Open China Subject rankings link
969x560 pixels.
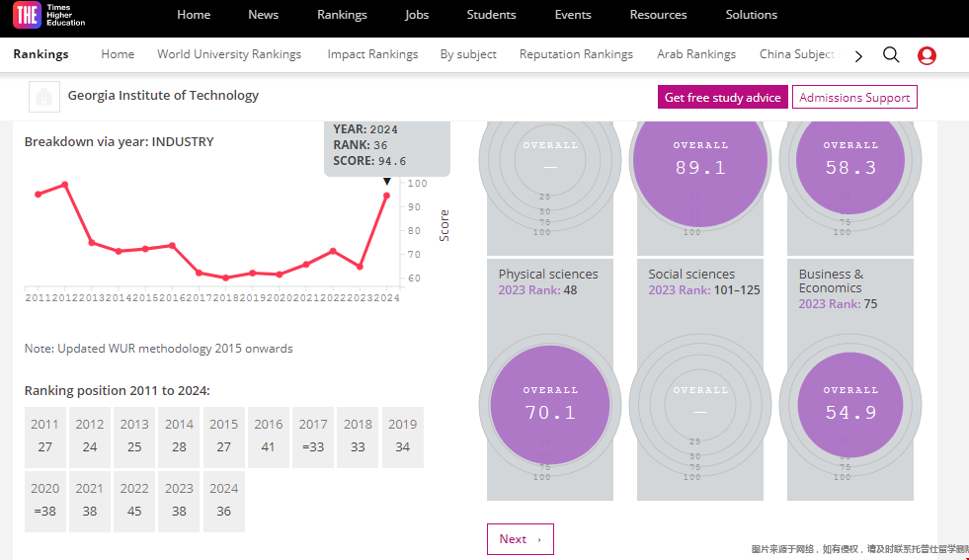point(797,54)
